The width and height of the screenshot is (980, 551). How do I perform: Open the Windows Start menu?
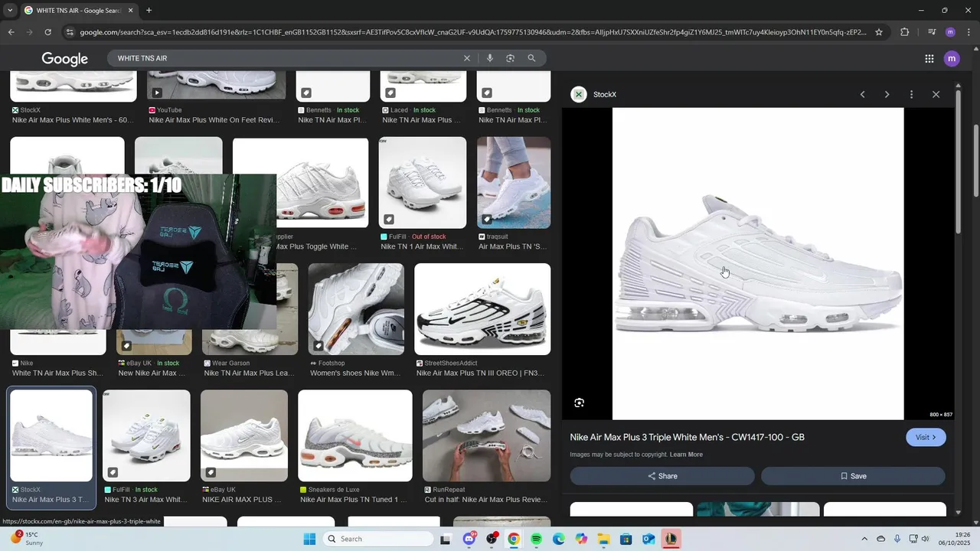(309, 539)
